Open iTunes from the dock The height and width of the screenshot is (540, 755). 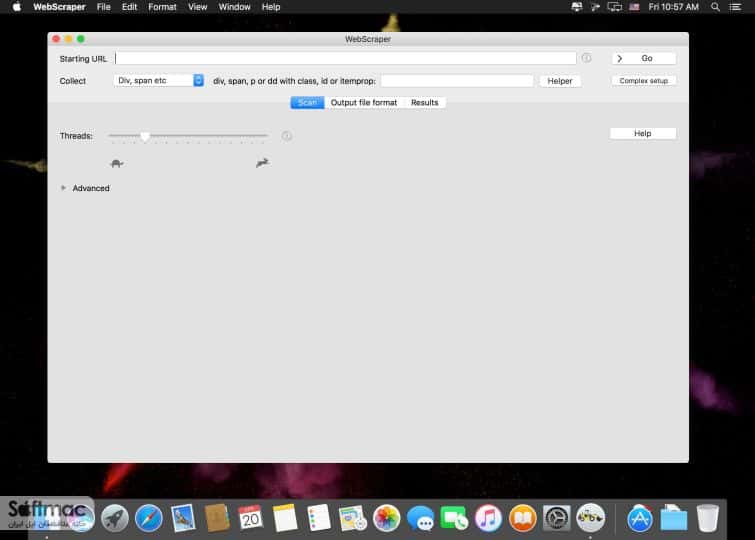point(488,518)
